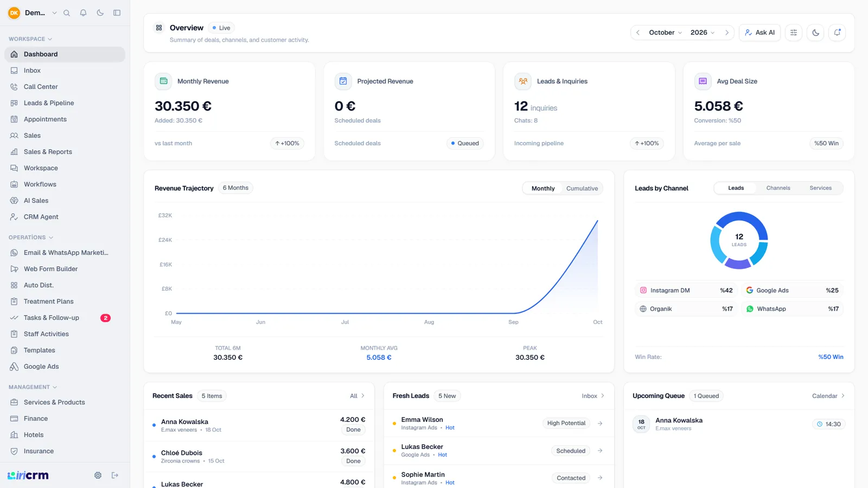Click Instagram DM channel row
This screenshot has height=488, width=868.
(686, 291)
